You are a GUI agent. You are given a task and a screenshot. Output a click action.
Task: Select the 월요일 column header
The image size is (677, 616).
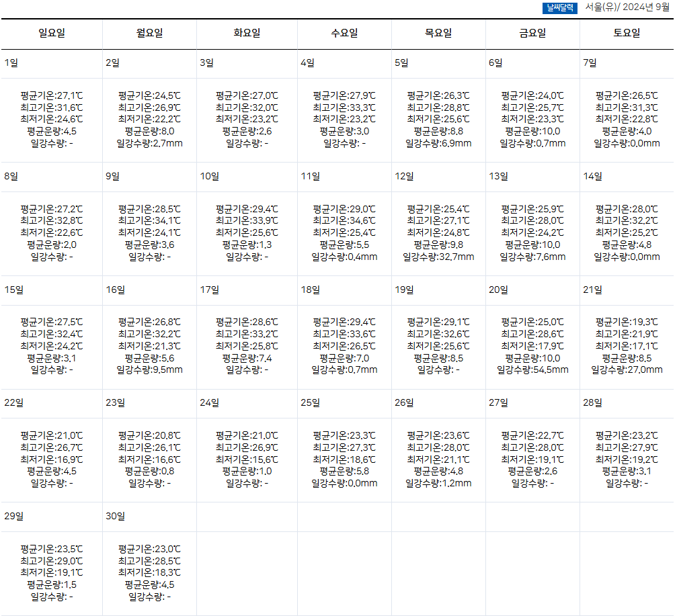(149, 33)
